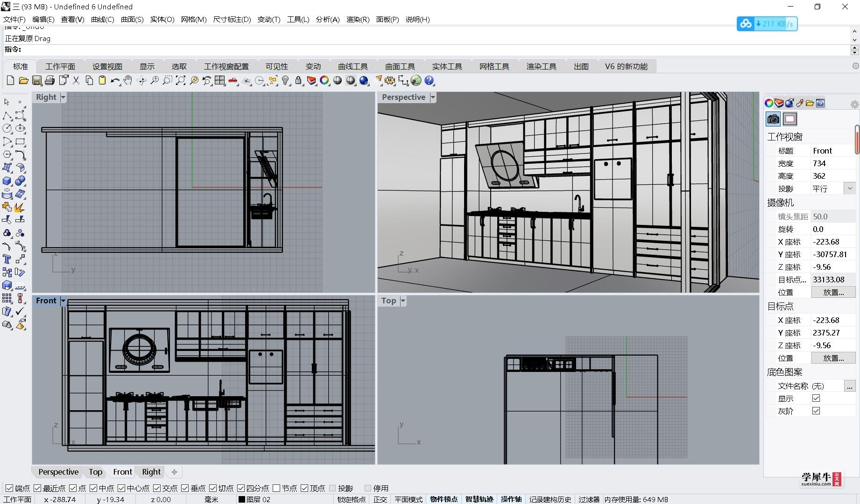The height and width of the screenshot is (504, 860).
Task: Click the Undo arrow icon
Action: click(x=115, y=81)
